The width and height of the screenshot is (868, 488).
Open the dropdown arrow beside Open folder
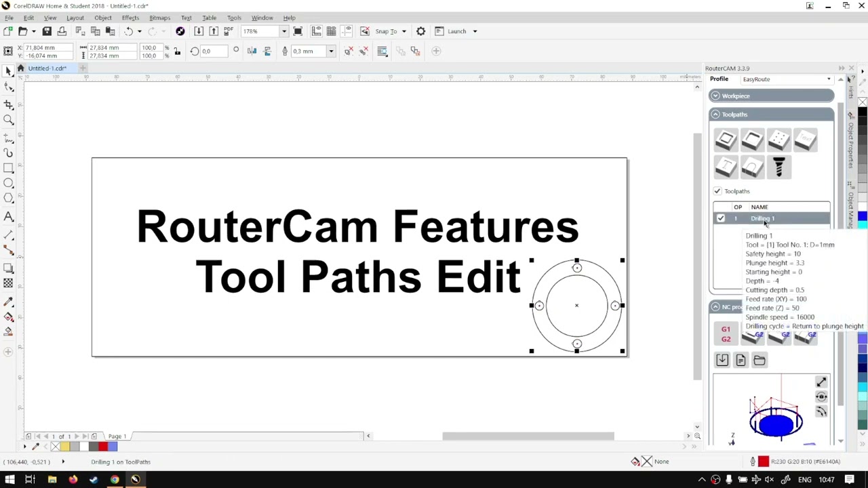[x=33, y=31]
